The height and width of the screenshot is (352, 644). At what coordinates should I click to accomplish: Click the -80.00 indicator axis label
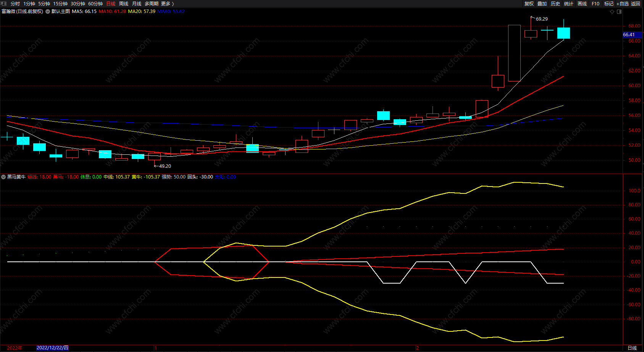634,319
